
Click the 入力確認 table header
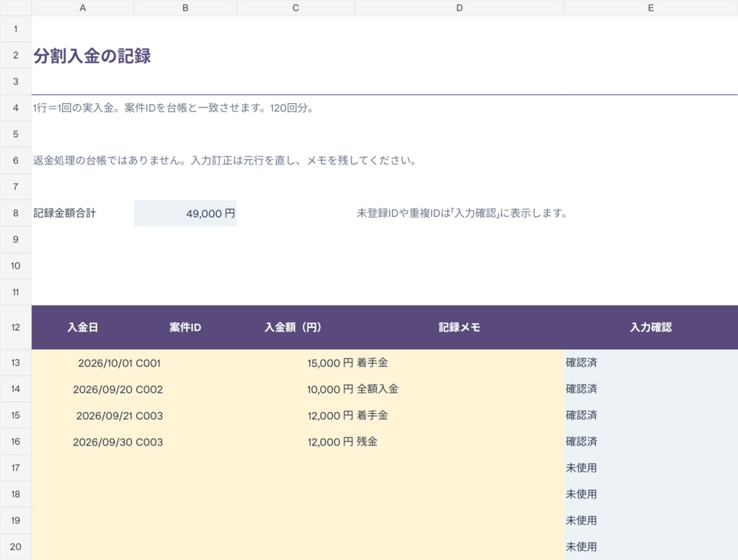pos(651,327)
